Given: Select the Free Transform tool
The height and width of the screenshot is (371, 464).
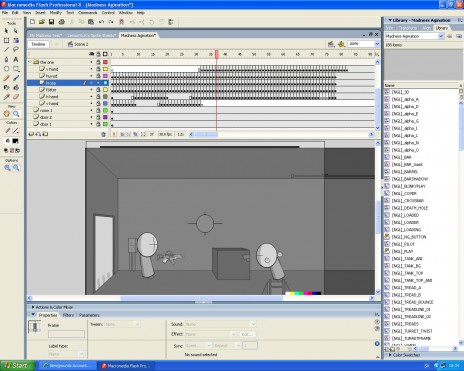Looking at the screenshot, I should (x=6, y=40).
